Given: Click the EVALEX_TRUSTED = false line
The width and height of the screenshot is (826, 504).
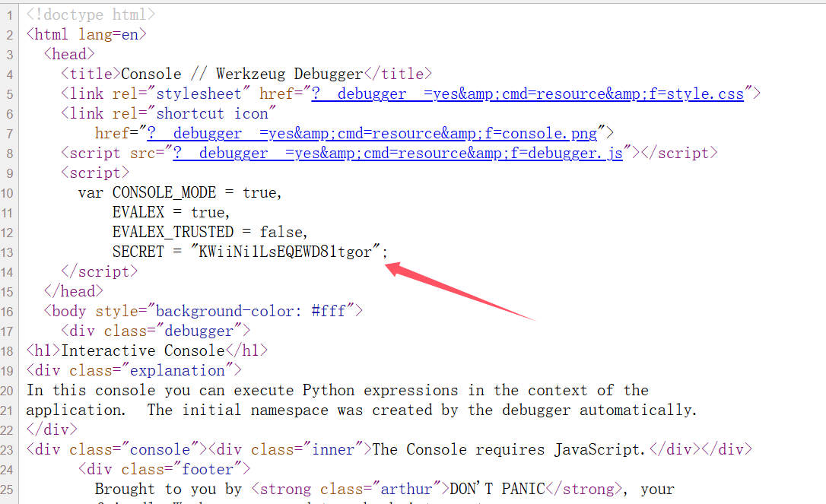Looking at the screenshot, I should tap(210, 233).
